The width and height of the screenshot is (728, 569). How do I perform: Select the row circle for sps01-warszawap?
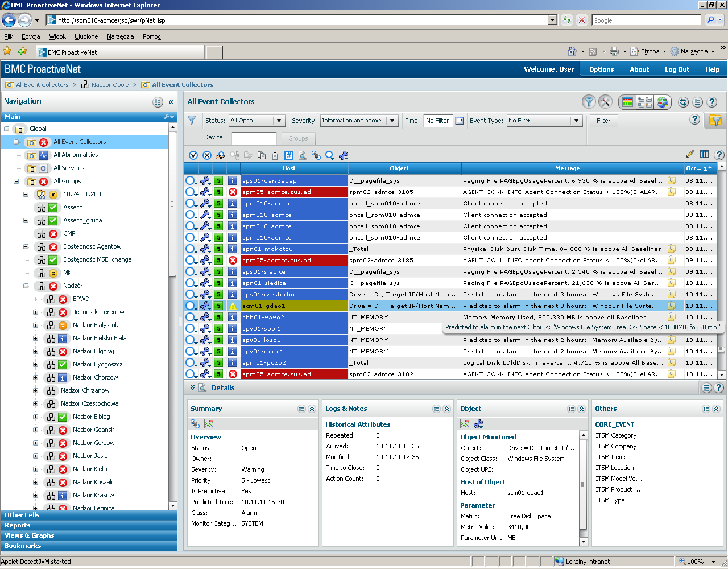tap(191, 180)
